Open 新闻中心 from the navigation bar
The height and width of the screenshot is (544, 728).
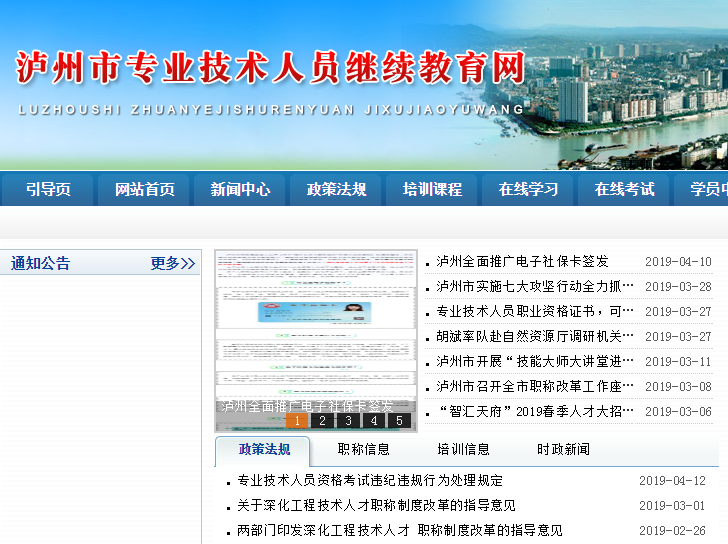click(240, 189)
